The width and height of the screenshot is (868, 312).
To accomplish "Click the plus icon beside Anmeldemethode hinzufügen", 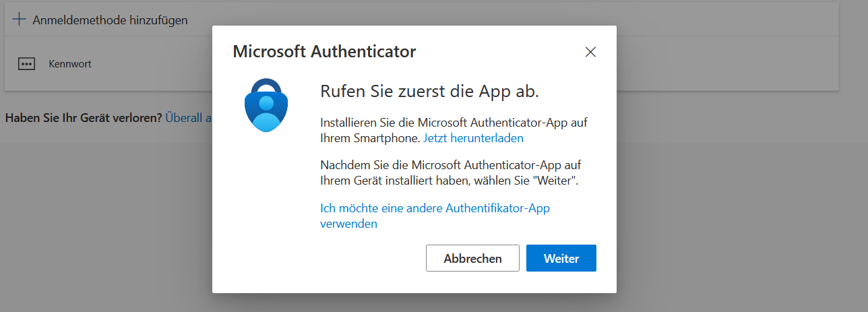I will [x=18, y=20].
